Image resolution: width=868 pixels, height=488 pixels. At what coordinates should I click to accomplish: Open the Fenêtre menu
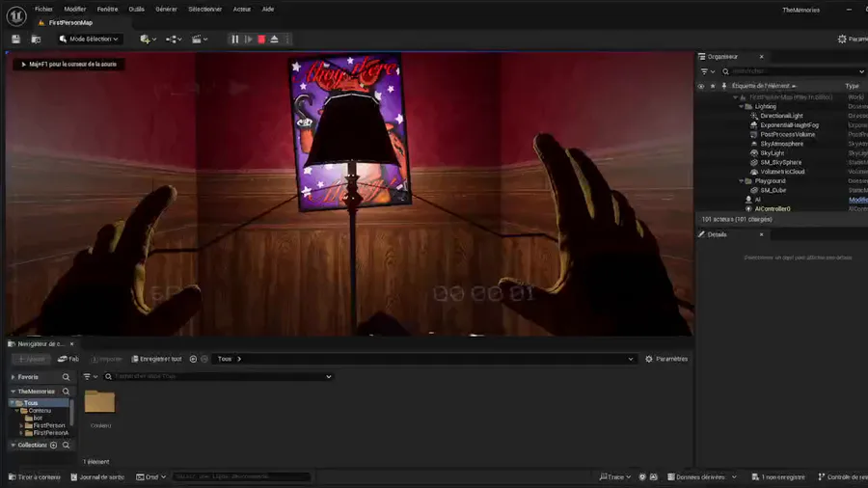pyautogui.click(x=107, y=10)
